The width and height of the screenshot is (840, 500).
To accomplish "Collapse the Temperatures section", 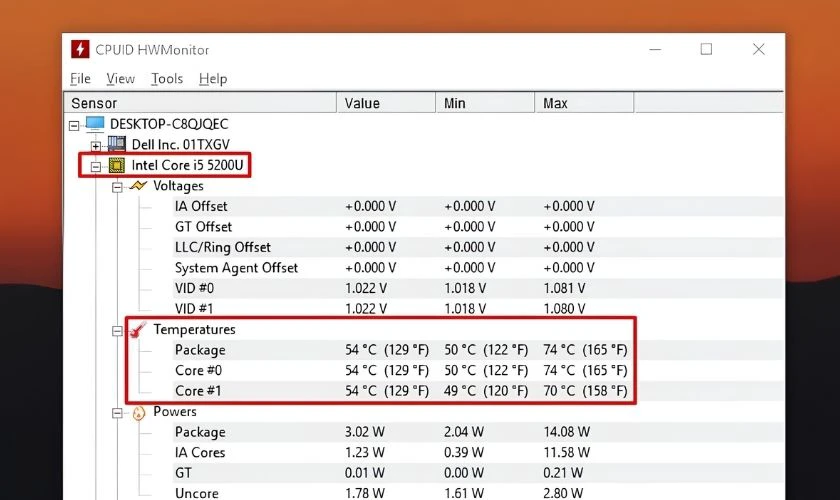I will [x=117, y=331].
